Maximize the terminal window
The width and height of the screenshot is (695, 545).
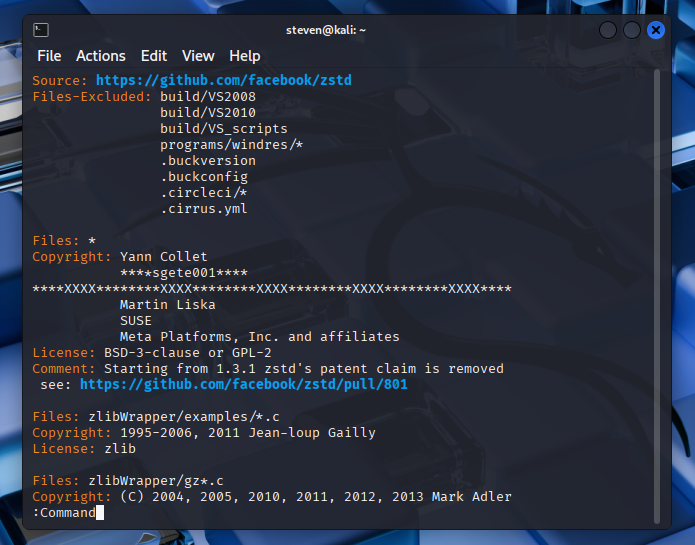pos(632,30)
